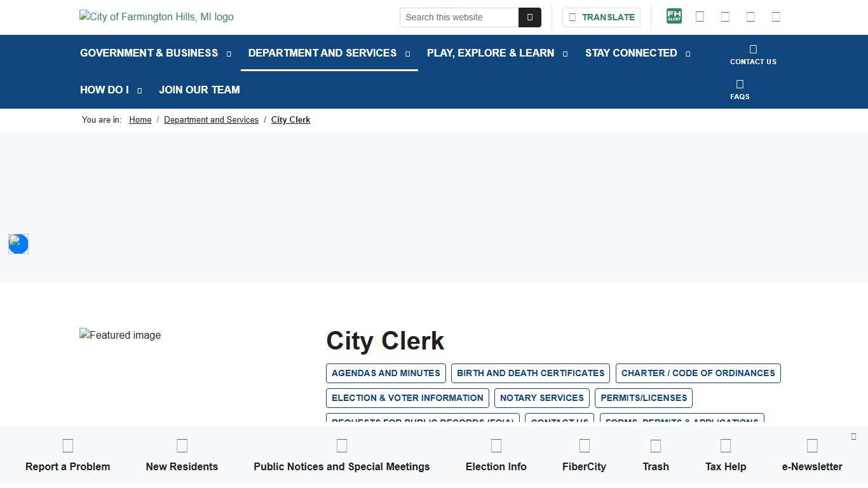The image size is (868, 488).
Task: Click the search magnifier icon
Action: pos(530,17)
